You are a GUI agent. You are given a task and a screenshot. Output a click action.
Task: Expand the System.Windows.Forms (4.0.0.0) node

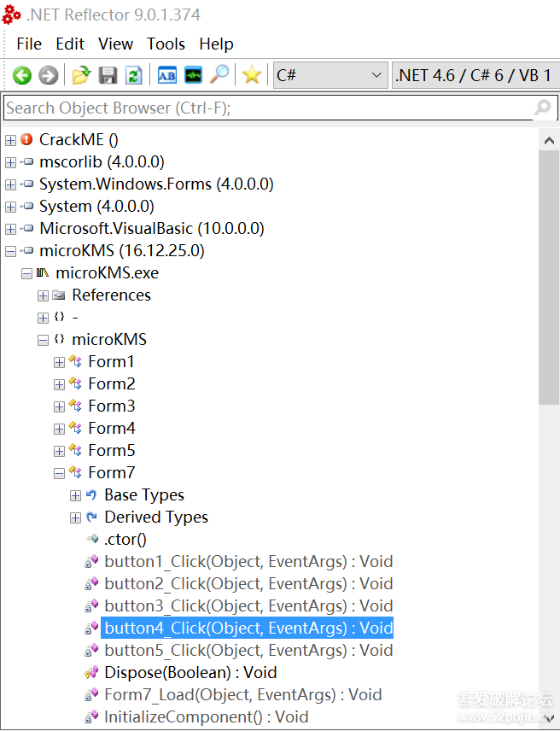tap(10, 184)
